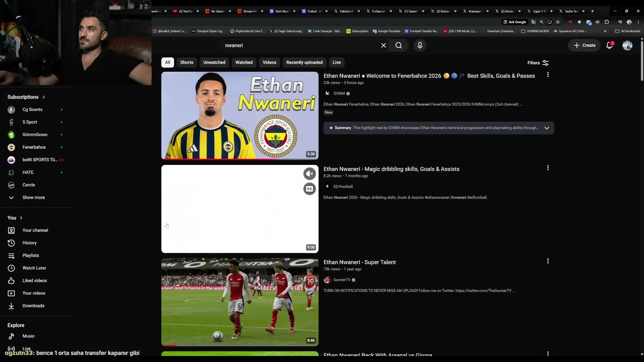The width and height of the screenshot is (644, 362).
Task: Switch to the Watched filter chip
Action: point(244,62)
